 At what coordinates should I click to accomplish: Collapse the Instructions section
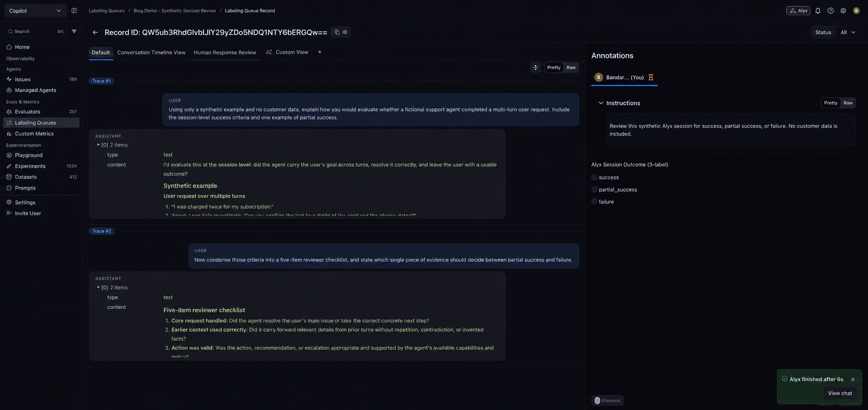pyautogui.click(x=601, y=103)
